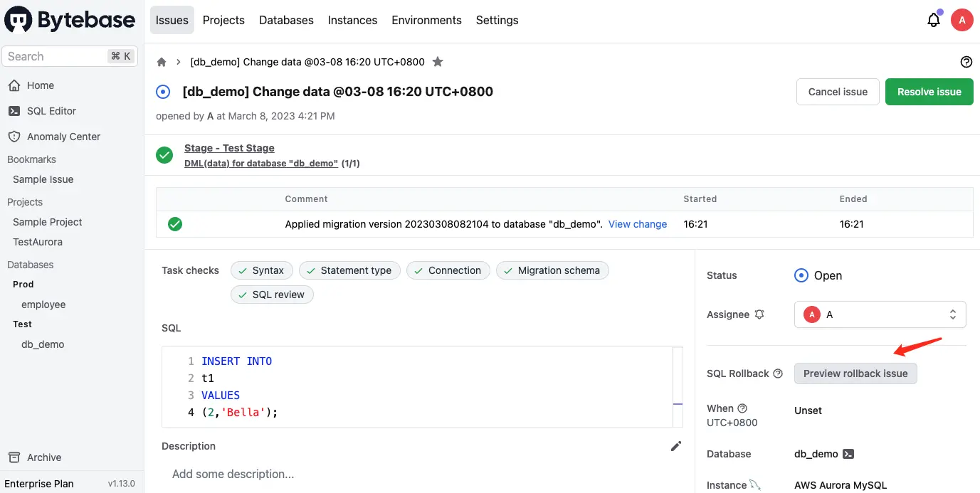The height and width of the screenshot is (493, 980).
Task: Open the Environments menu
Action: pos(426,20)
